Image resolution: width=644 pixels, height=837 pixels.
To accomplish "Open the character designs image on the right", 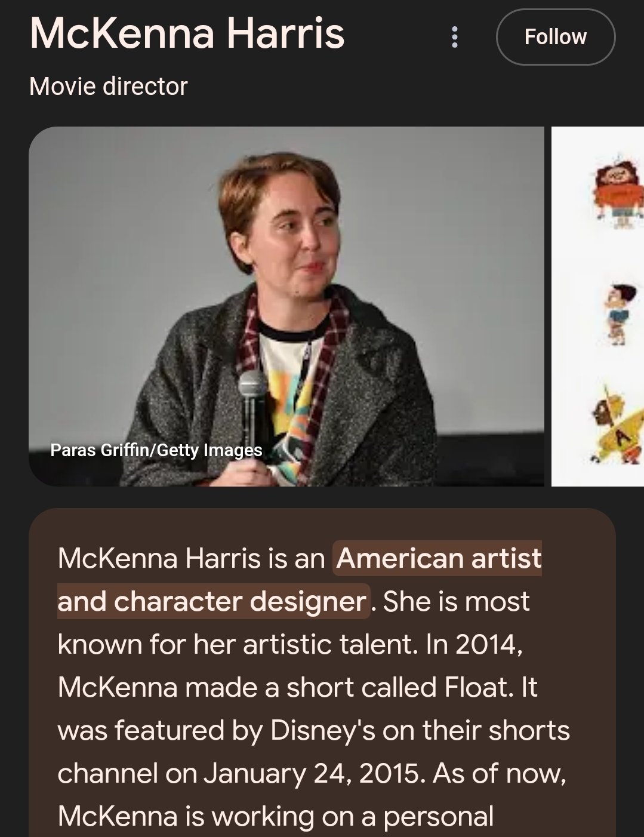I will [597, 306].
